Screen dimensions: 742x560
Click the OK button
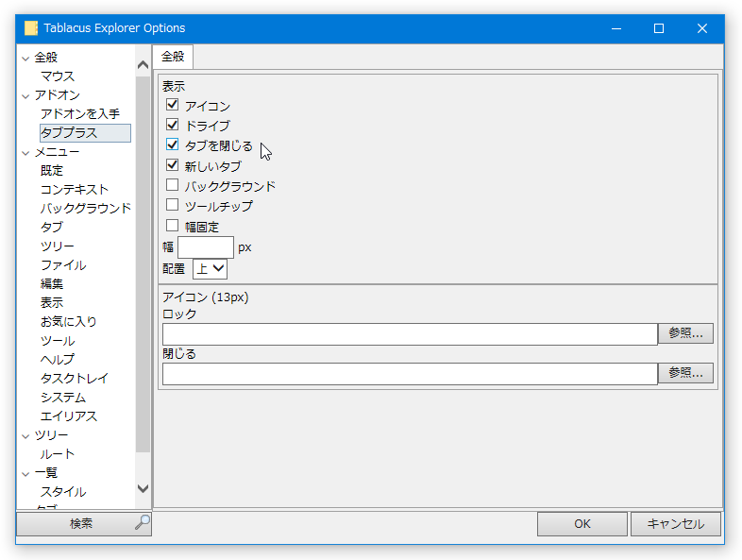[x=582, y=524]
